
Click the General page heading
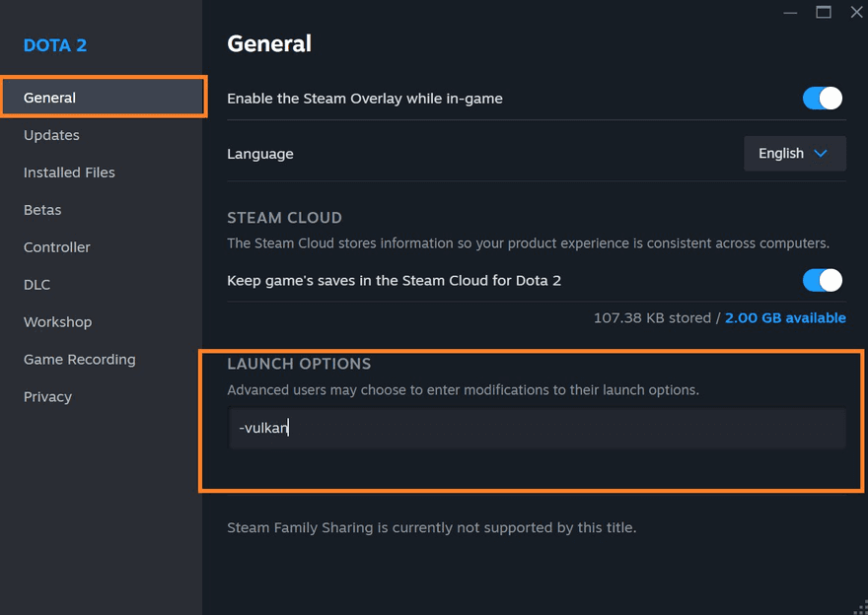pyautogui.click(x=269, y=43)
